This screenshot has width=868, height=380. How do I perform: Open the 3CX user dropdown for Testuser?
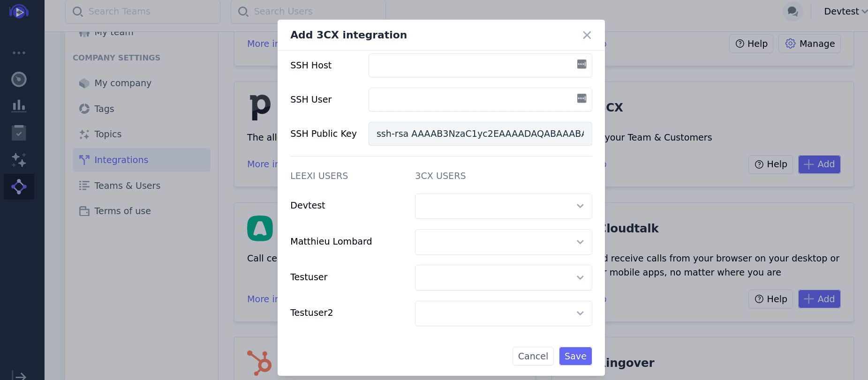[503, 277]
